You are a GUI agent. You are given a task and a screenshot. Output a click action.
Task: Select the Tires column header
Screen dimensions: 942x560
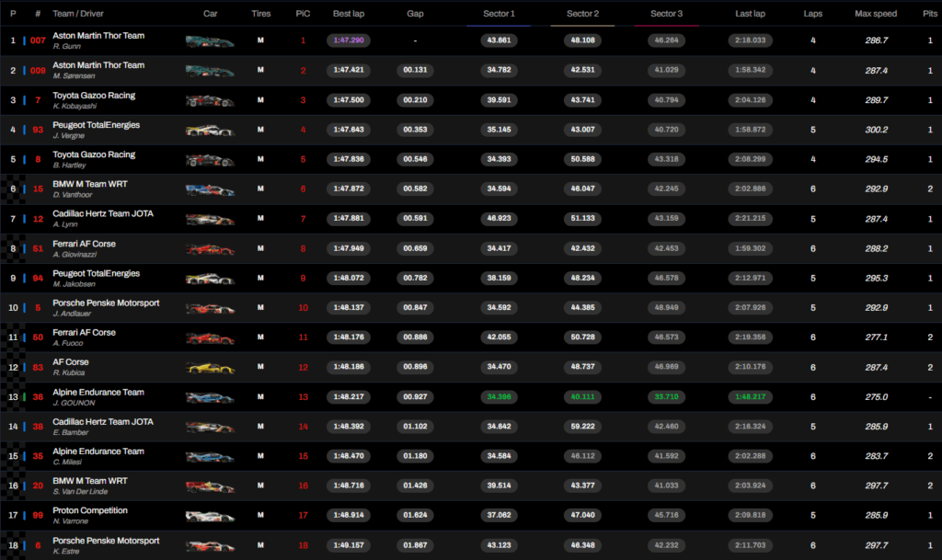260,15
